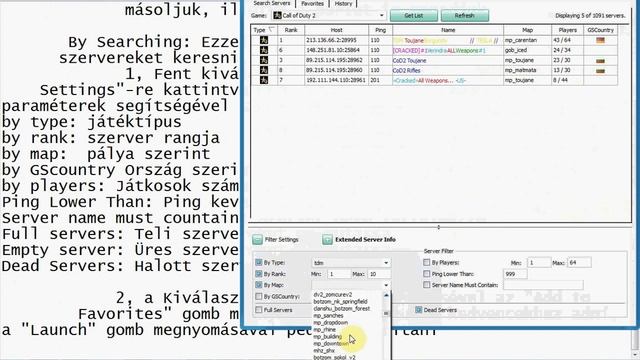This screenshot has height=360, width=640.
Task: Select host 192.111.144.110:28961 cell
Action: (336, 80)
